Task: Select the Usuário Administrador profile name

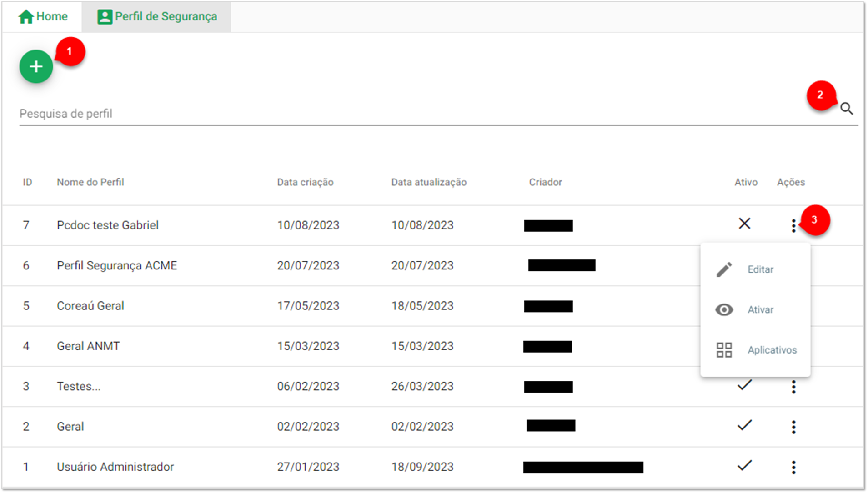Action: [115, 467]
